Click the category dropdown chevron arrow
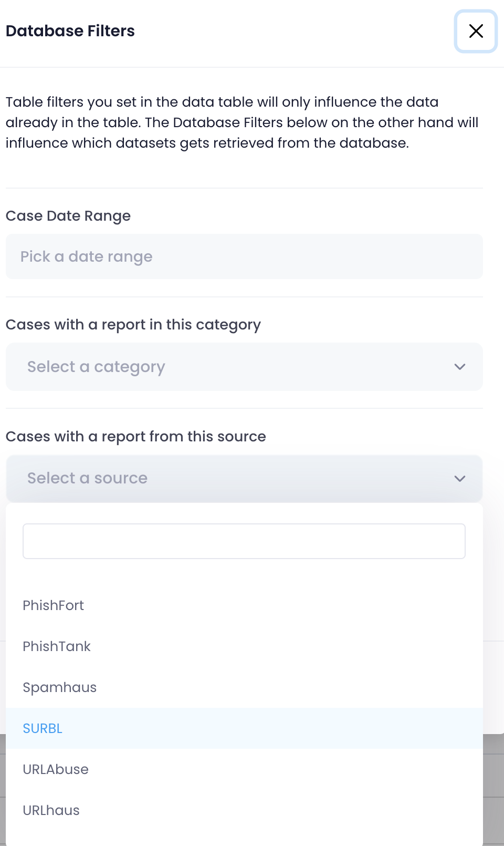This screenshot has width=504, height=846. (x=460, y=367)
